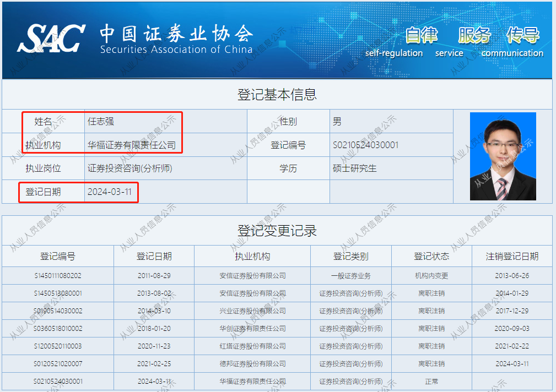Screen dimensions: 556x392
Task: Click the name value 任志强
Action: 101,122
